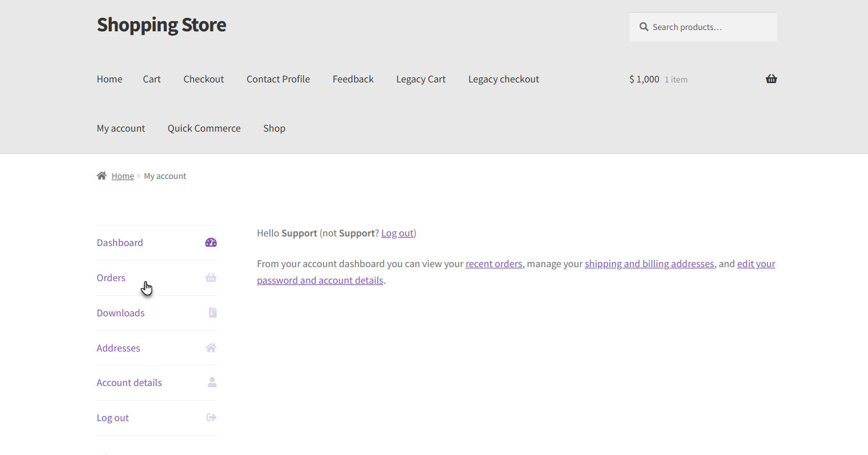Click the Dashboard gauge icon
This screenshot has width=868, height=455.
[211, 243]
